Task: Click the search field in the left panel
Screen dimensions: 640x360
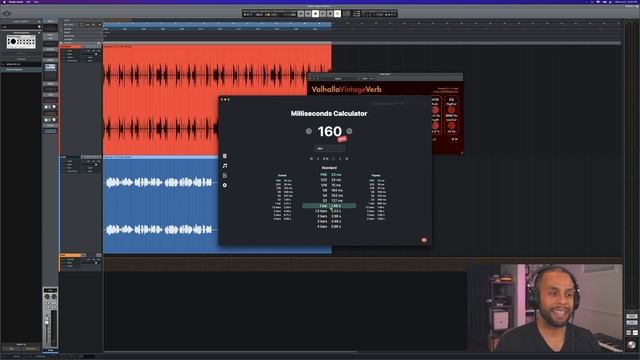Action: click(21, 27)
